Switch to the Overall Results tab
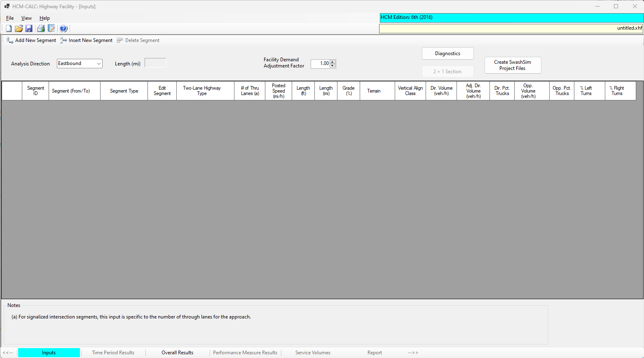 click(177, 353)
